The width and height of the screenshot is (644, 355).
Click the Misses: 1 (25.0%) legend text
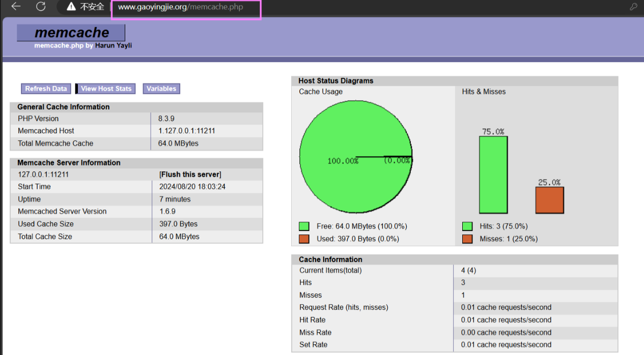(x=509, y=239)
